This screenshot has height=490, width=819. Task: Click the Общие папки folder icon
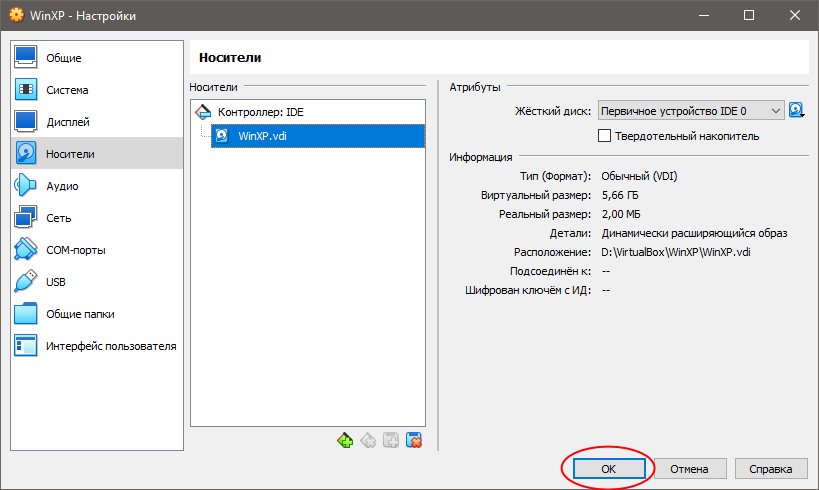(26, 313)
